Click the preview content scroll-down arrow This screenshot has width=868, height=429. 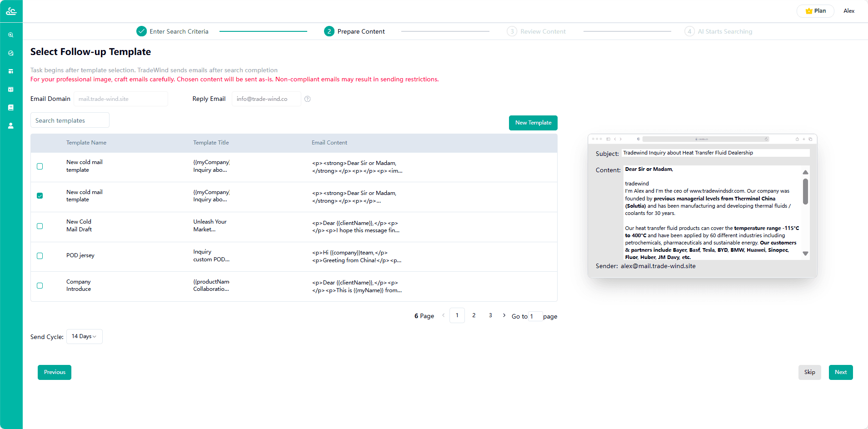click(805, 254)
